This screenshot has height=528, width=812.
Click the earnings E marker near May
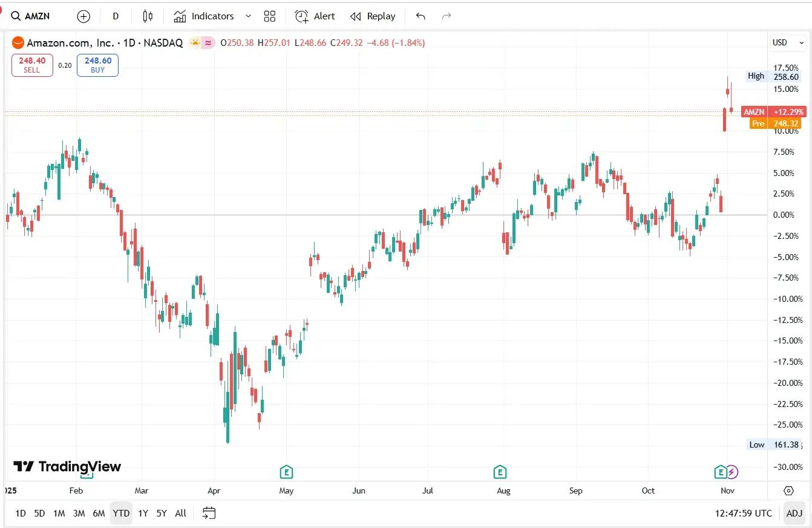[286, 472]
